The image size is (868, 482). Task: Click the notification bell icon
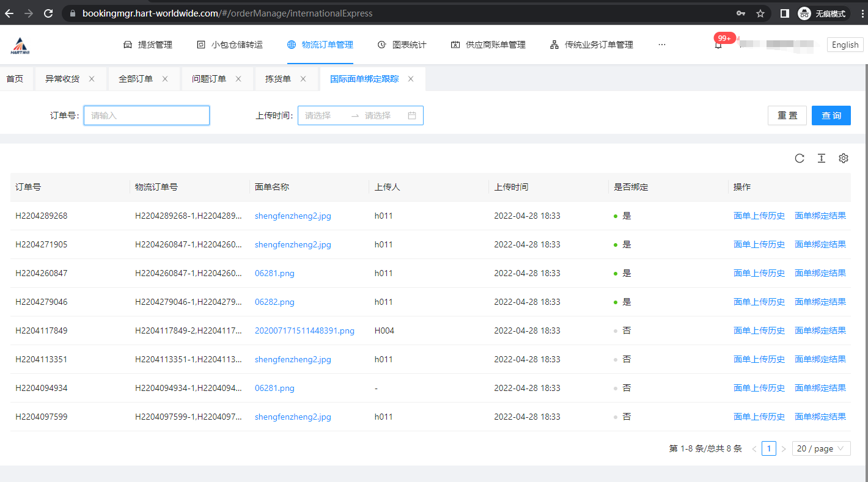(718, 45)
